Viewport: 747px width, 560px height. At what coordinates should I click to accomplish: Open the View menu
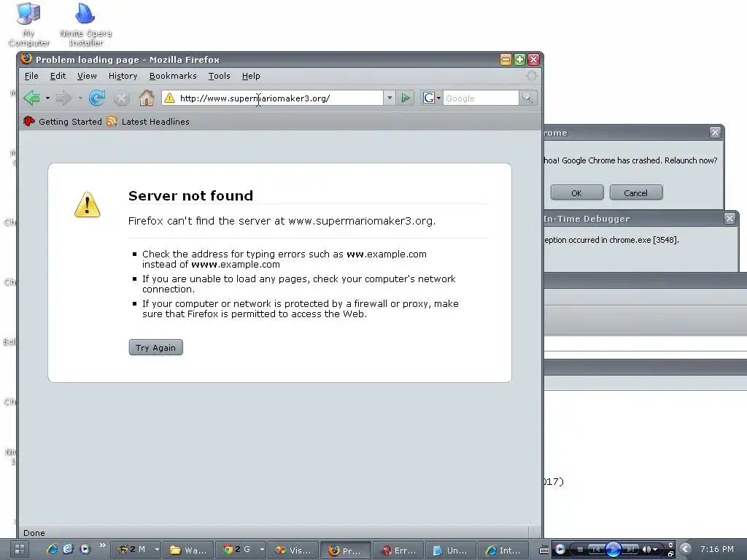pos(88,76)
